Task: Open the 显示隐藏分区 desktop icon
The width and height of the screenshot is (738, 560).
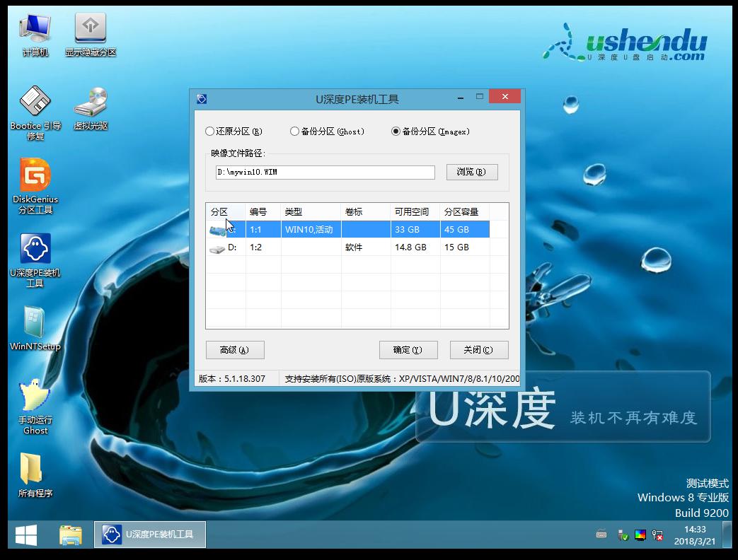Action: tap(91, 35)
